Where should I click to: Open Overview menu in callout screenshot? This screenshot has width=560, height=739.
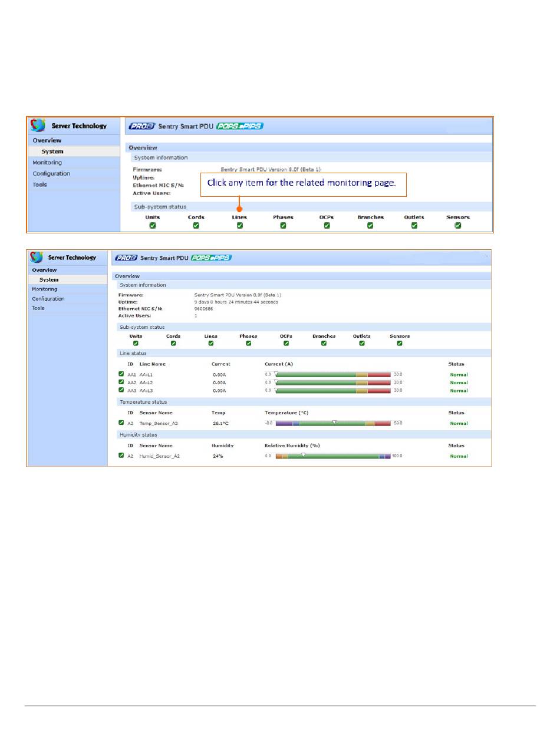tap(74, 140)
